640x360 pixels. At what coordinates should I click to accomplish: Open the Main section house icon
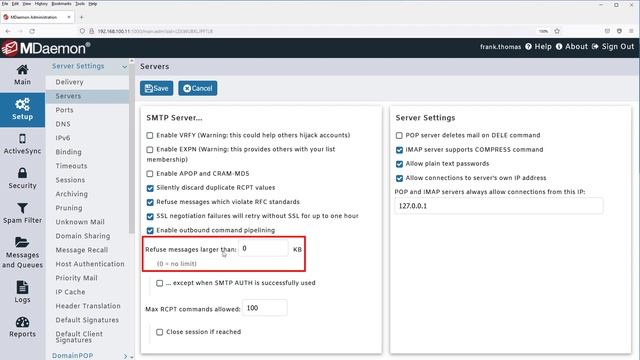pos(22,70)
